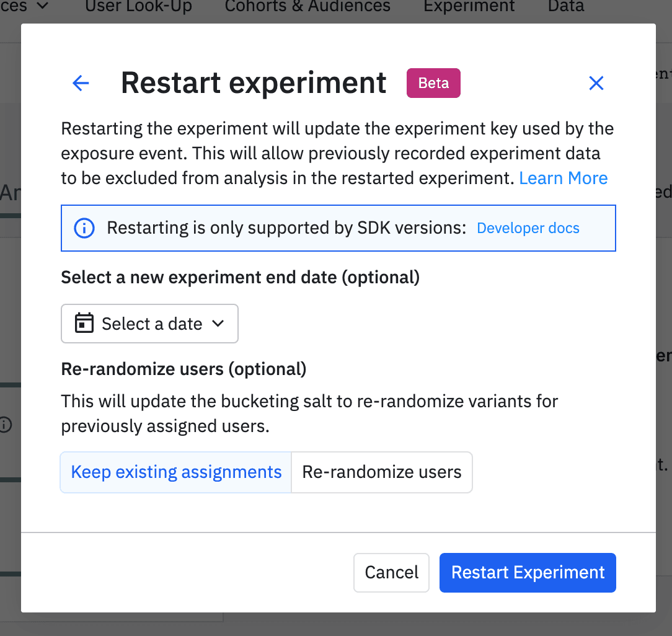Viewport: 672px width, 636px height.
Task: Open Cohorts & Audiences
Action: (x=307, y=7)
